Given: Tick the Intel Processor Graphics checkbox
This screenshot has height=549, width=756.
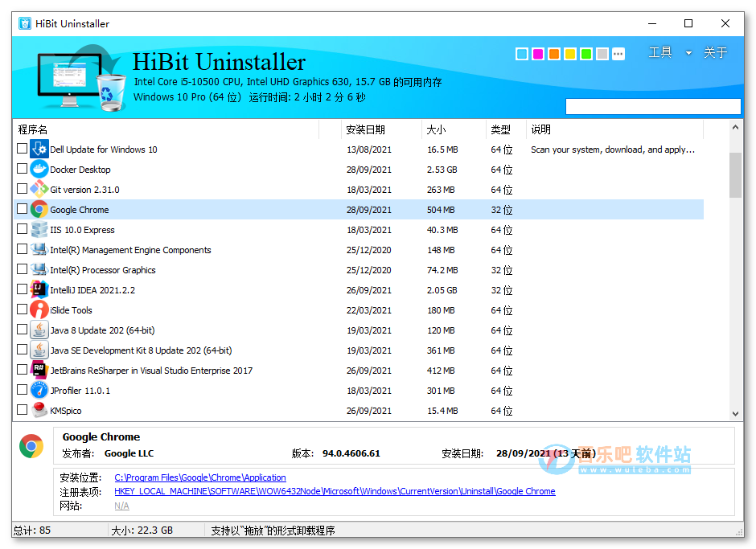Looking at the screenshot, I should 22,269.
